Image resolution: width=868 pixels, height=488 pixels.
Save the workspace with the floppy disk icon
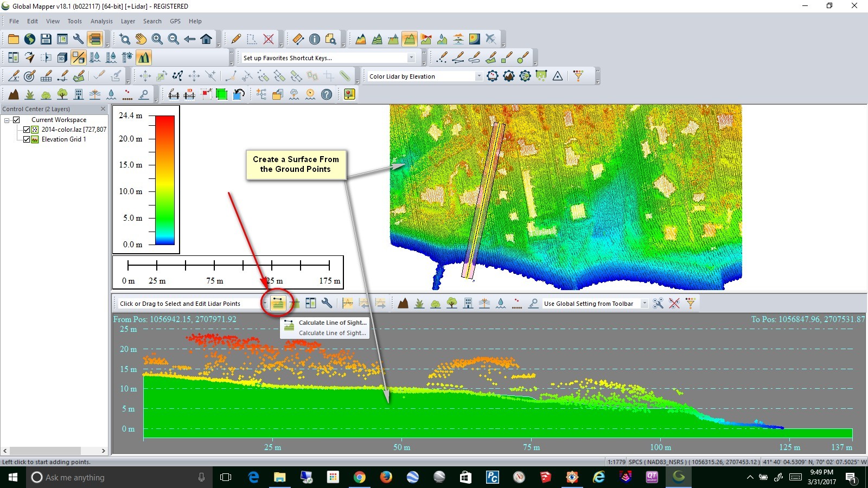coord(46,39)
